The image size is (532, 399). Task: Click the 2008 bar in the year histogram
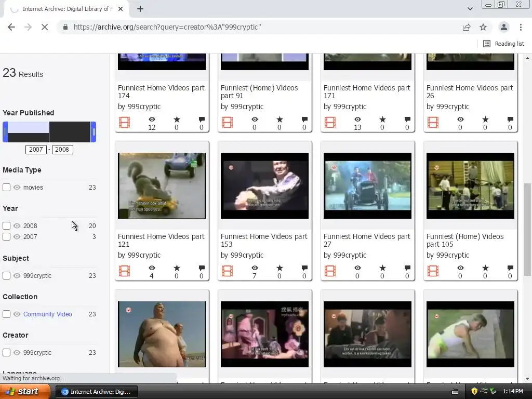[x=70, y=132]
